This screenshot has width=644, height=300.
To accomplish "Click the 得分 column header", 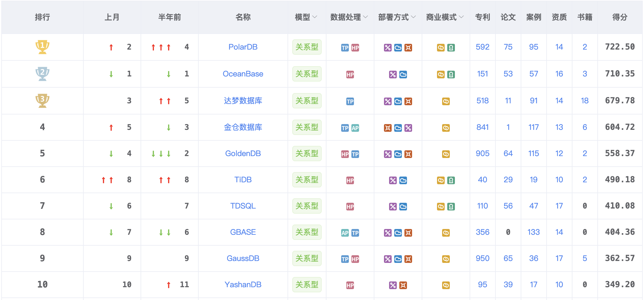I will [x=620, y=17].
